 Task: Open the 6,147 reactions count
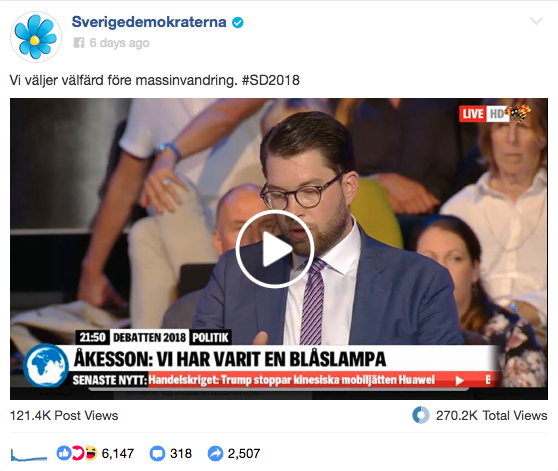coord(117,453)
